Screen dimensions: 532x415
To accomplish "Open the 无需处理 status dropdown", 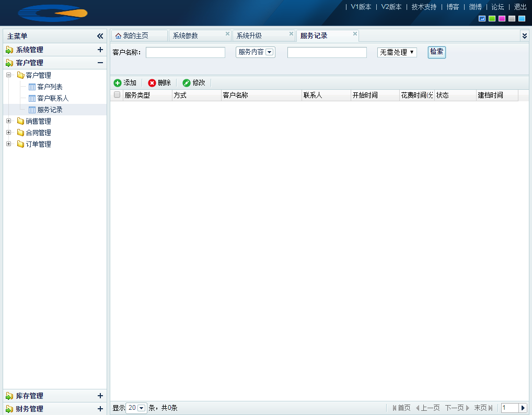I will point(397,52).
